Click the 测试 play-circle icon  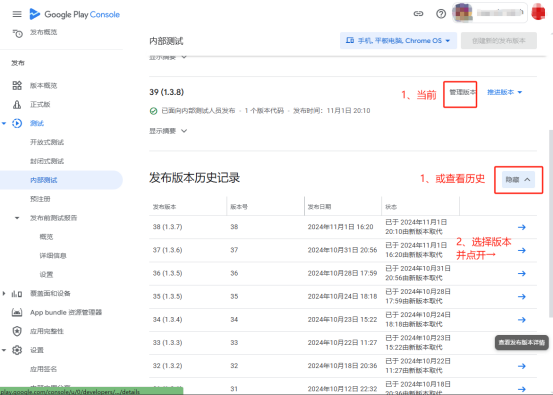pos(17,123)
